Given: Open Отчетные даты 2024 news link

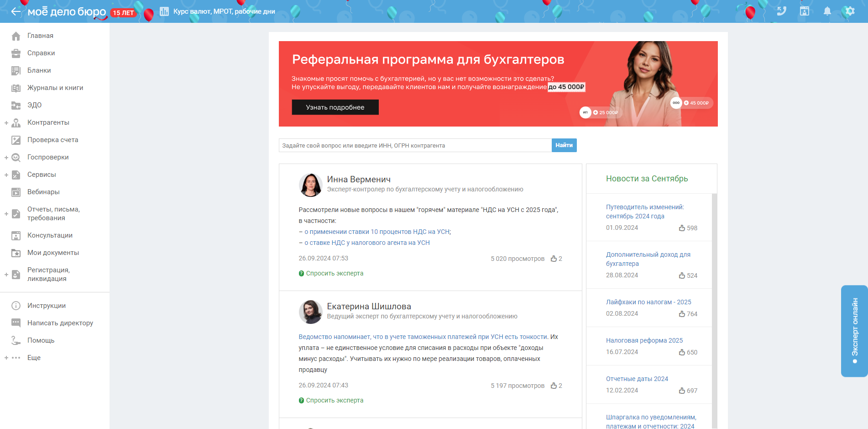Looking at the screenshot, I should coord(637,379).
